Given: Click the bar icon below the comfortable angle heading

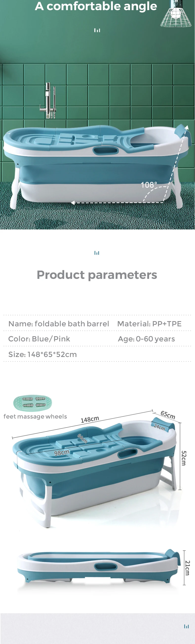Looking at the screenshot, I should tap(97, 30).
